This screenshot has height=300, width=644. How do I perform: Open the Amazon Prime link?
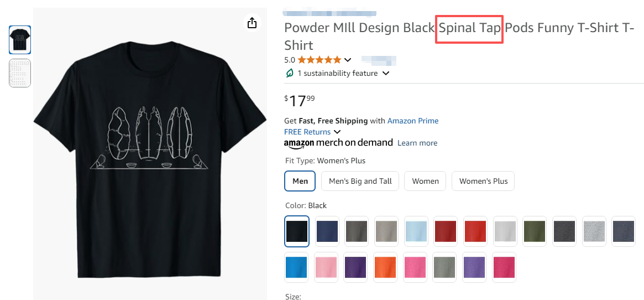click(x=412, y=121)
